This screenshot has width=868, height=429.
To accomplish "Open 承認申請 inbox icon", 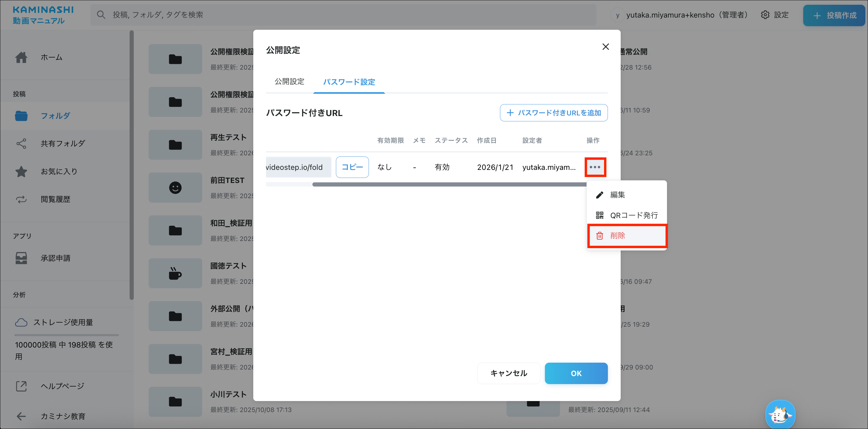I will click(x=21, y=258).
